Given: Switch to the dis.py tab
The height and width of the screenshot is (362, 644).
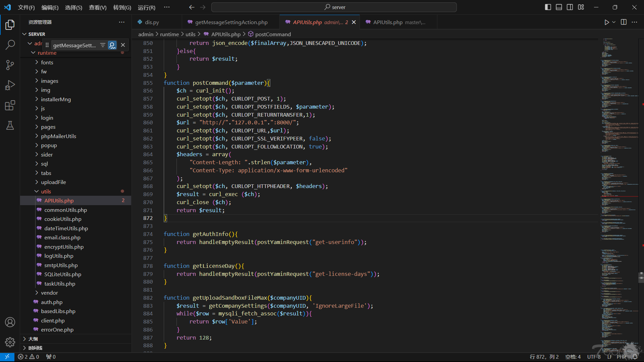Looking at the screenshot, I should pyautogui.click(x=152, y=22).
